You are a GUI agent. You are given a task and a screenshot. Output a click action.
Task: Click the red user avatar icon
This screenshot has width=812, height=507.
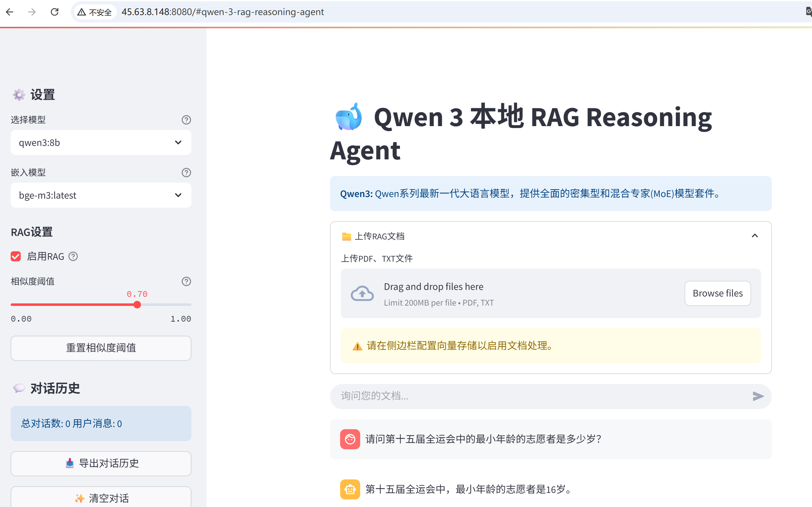(350, 439)
